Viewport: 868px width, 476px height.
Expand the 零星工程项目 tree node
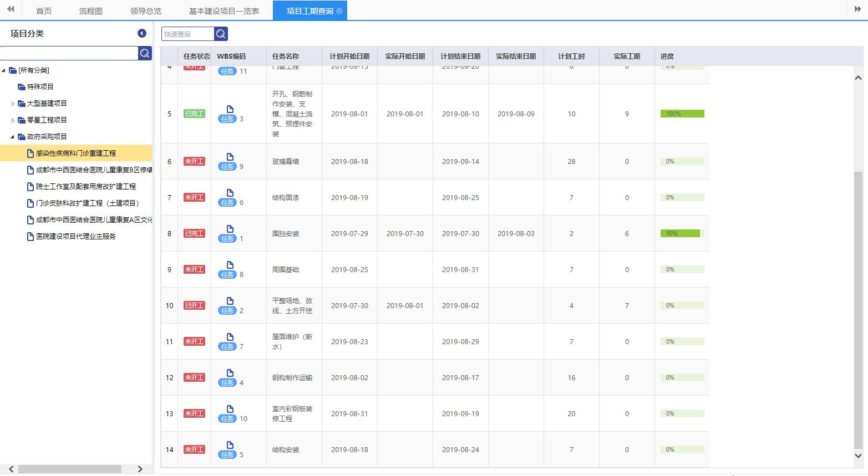(13, 120)
